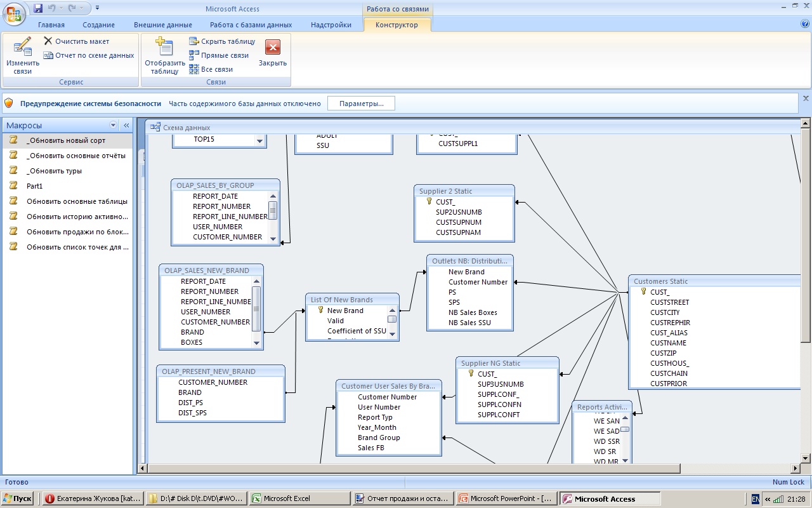Open D:\# Disk folder taskbar button
This screenshot has width=812, height=508.
point(196,499)
